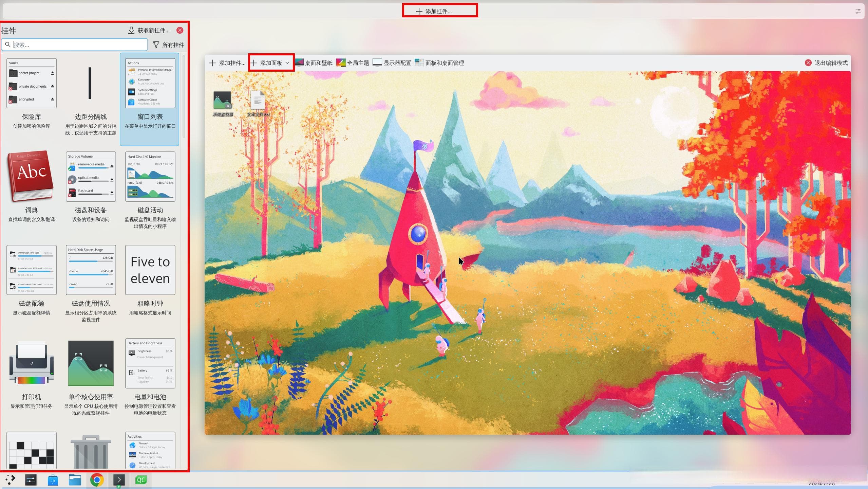Open 显示器配置 settings

(x=392, y=63)
